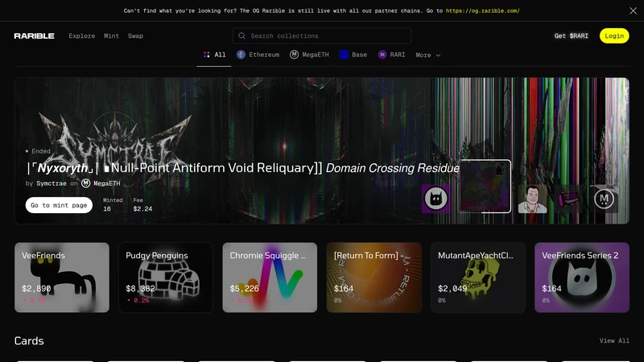Click the colorful All dots icon
The width and height of the screenshot is (644, 362).
pos(207,55)
